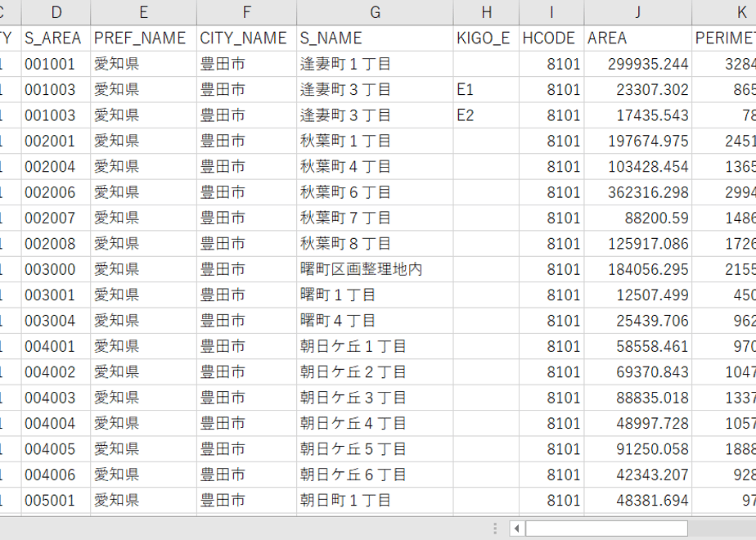The height and width of the screenshot is (540, 756).
Task: Select AREA cell 197674.975
Action: pyautogui.click(x=638, y=141)
